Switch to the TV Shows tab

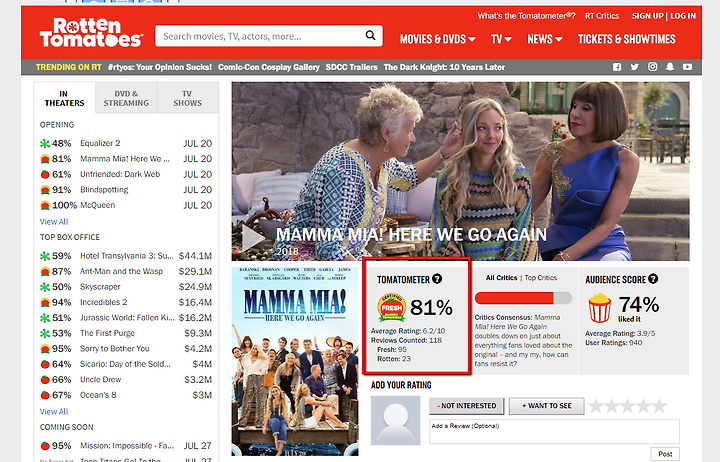[x=187, y=98]
